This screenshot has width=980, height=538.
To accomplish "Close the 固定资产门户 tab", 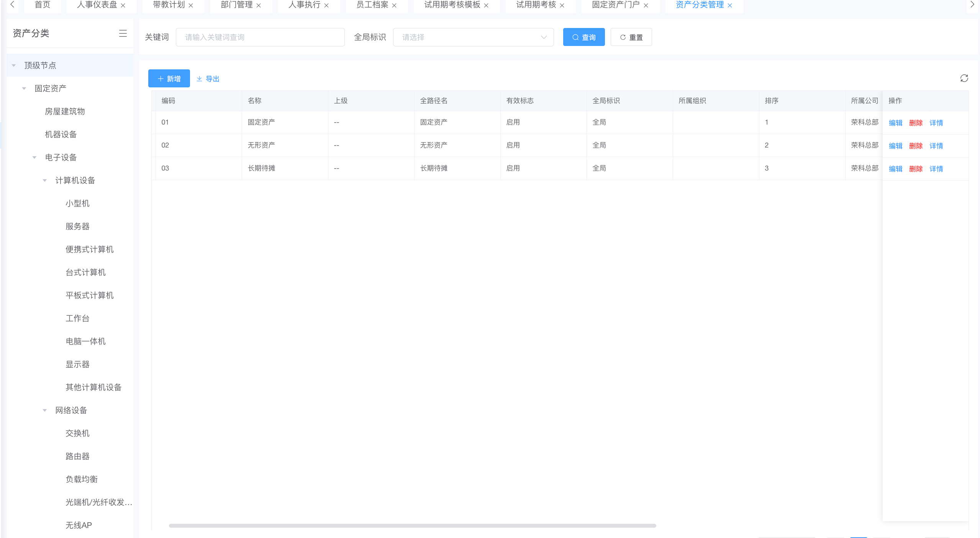I will 646,5.
